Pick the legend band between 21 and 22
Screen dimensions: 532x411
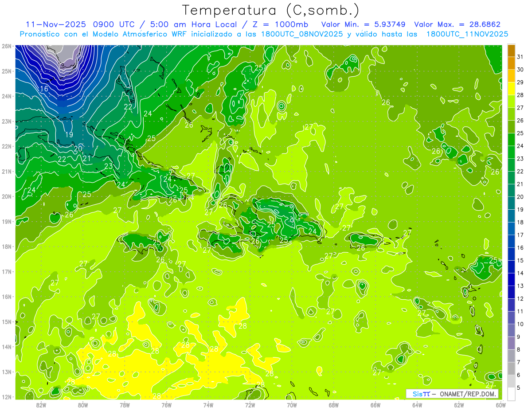tap(511, 178)
